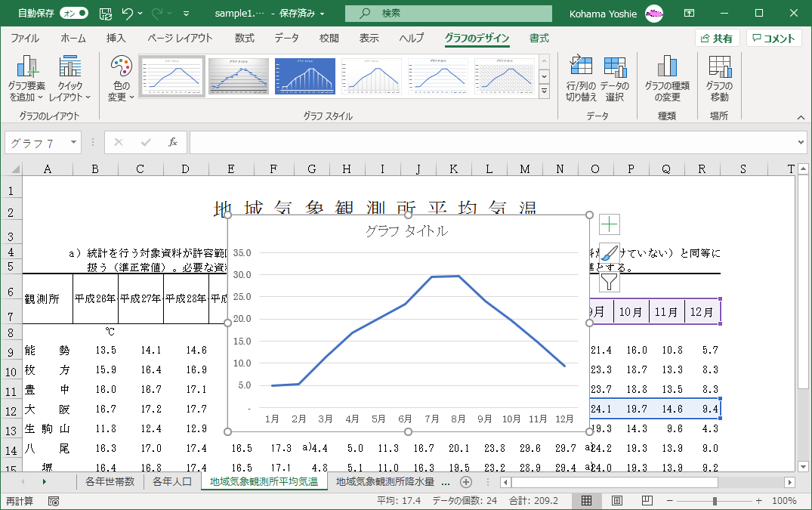
Task: Open the Name Box dropdown arrow
Action: tap(74, 142)
